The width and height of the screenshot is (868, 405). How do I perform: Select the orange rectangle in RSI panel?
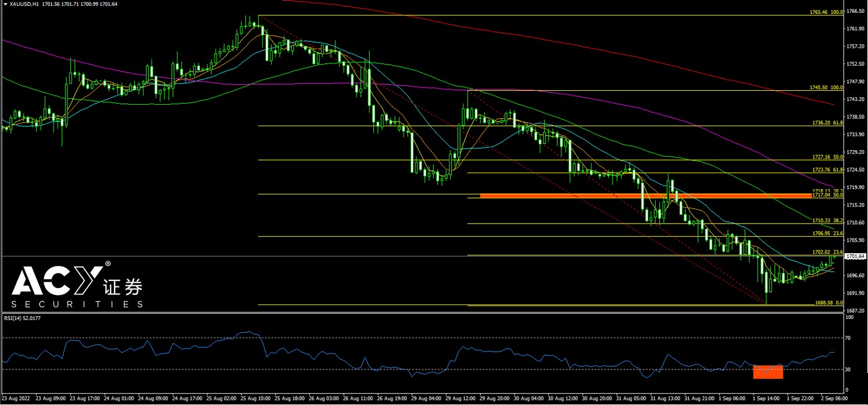click(x=767, y=372)
